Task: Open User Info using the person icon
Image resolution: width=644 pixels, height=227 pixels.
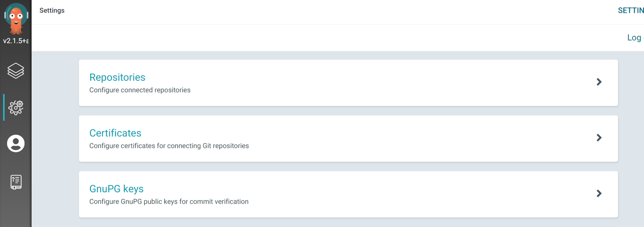Action: pos(16,144)
